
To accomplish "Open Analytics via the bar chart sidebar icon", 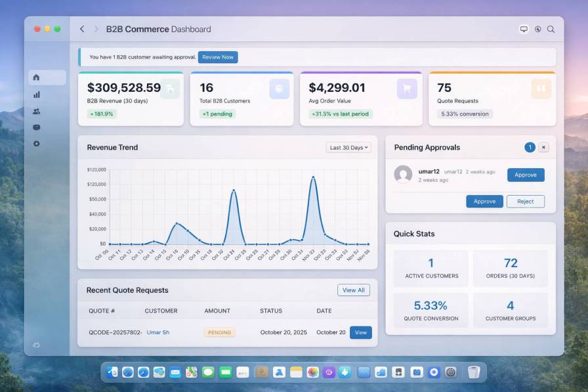I will click(36, 94).
